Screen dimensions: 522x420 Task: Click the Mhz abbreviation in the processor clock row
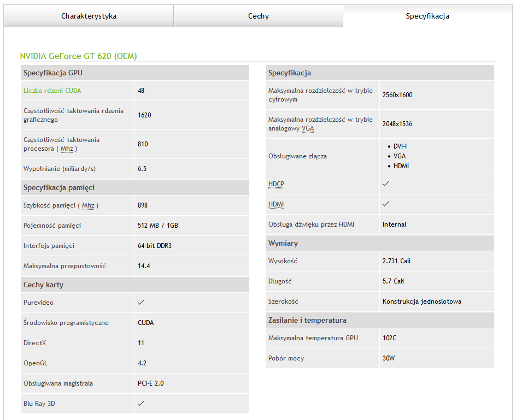(67, 149)
